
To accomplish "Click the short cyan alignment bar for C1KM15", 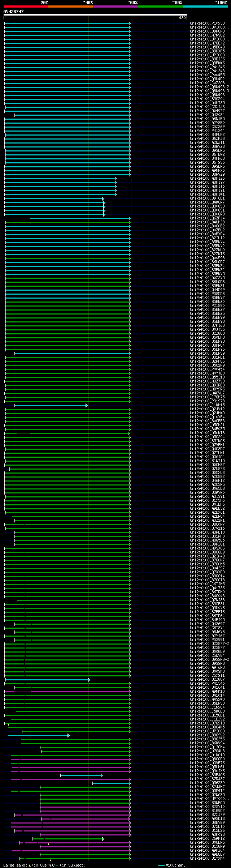I will pyautogui.click(x=51, y=406).
